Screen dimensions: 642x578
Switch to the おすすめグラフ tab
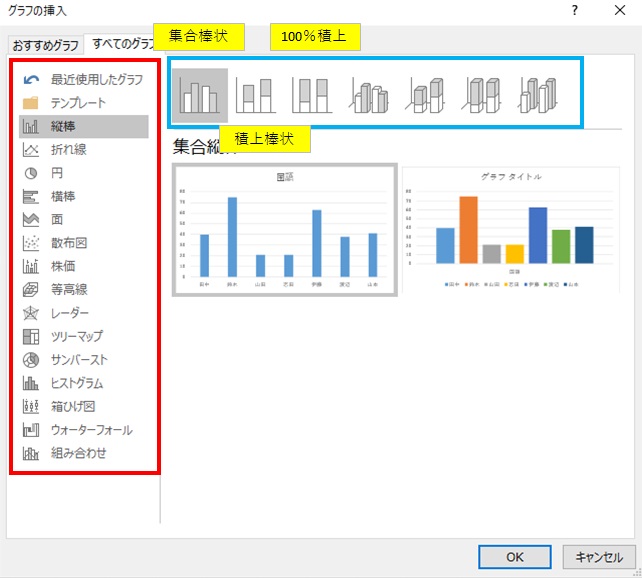(x=45, y=45)
